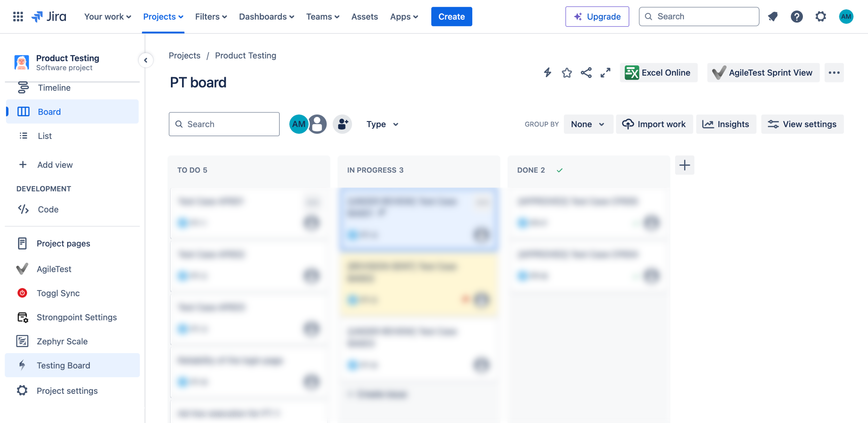Viewport: 868px width, 423px height.
Task: Star the PT board as favorite
Action: tap(567, 73)
